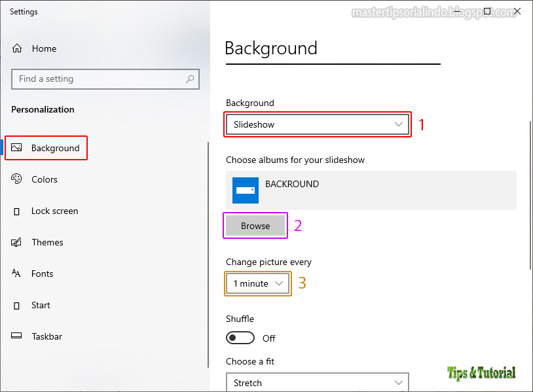Click the Taskbar icon in sidebar
Viewport: 533px width, 392px height.
tap(16, 336)
